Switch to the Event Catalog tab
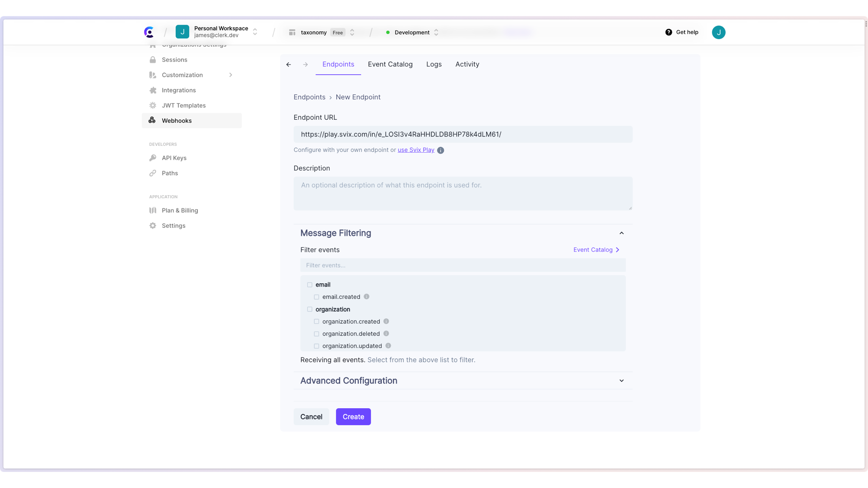The width and height of the screenshot is (868, 488). [x=390, y=64]
